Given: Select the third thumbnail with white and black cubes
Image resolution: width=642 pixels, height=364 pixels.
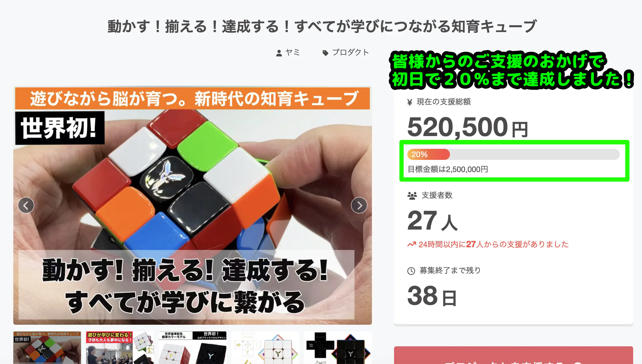Looking at the screenshot, I should point(193,348).
